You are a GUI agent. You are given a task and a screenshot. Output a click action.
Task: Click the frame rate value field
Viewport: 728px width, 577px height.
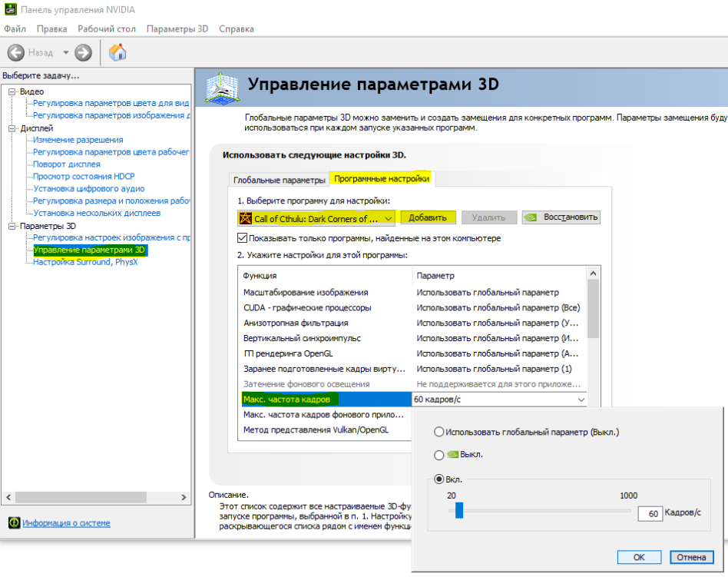click(x=650, y=513)
